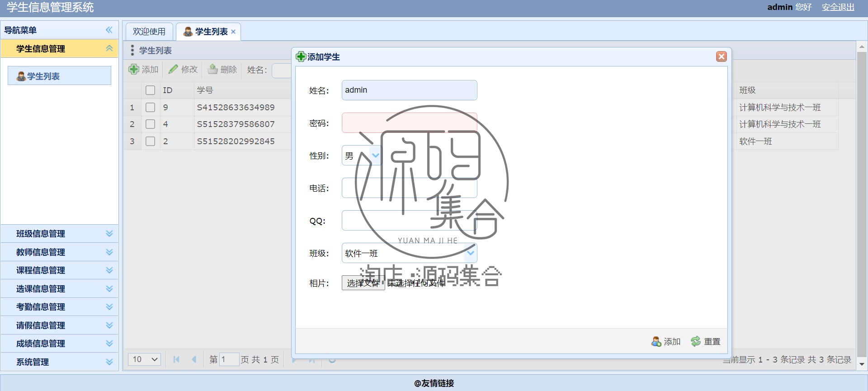Click the 添加 button in the dialog footer
Screen dimensions: 868x391
666,342
